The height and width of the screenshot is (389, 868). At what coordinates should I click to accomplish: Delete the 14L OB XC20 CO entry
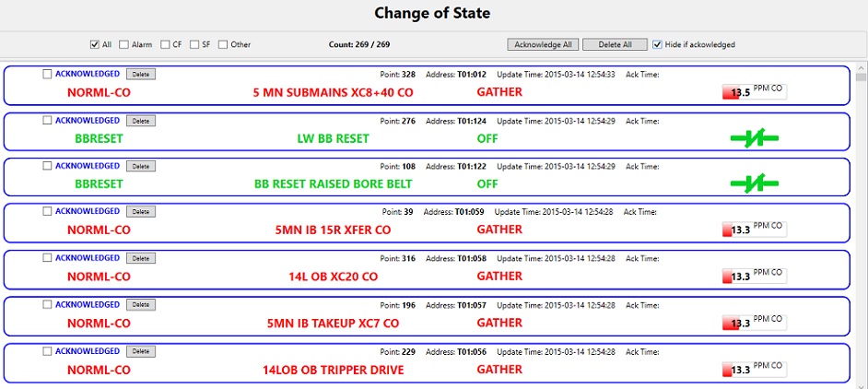coord(141,258)
